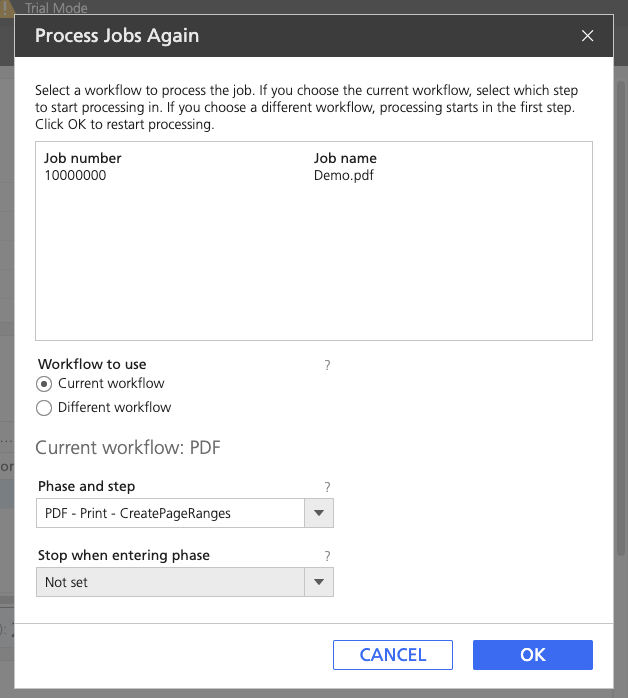Click the Demo.pdf job name entry
This screenshot has width=628, height=698.
[x=343, y=175]
